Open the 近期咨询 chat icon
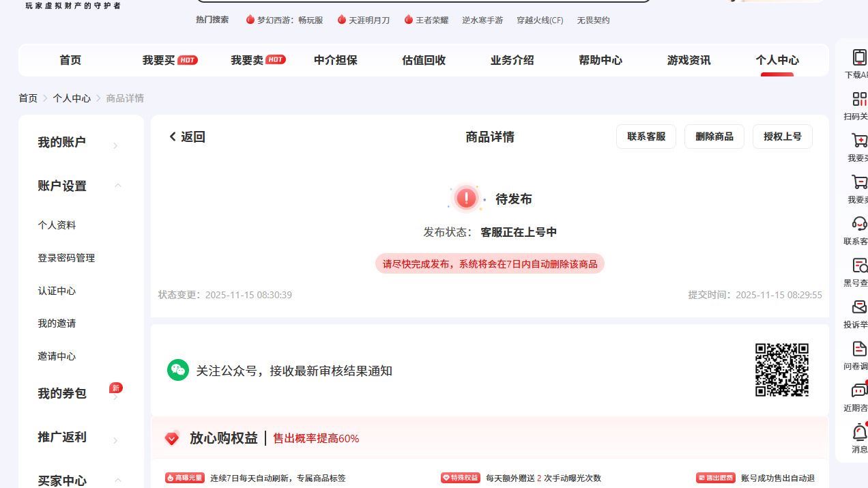The image size is (868, 488). point(859,391)
